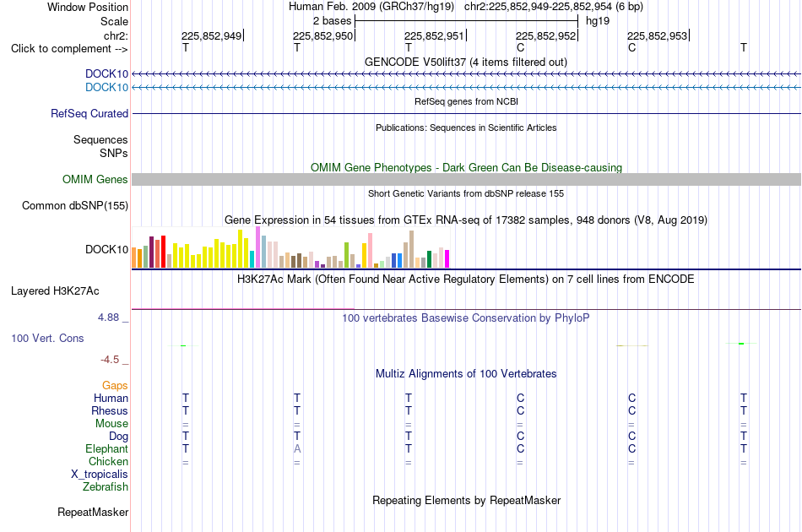The width and height of the screenshot is (802, 532).
Task: Click the Scale label on the left
Action: click(x=114, y=21)
